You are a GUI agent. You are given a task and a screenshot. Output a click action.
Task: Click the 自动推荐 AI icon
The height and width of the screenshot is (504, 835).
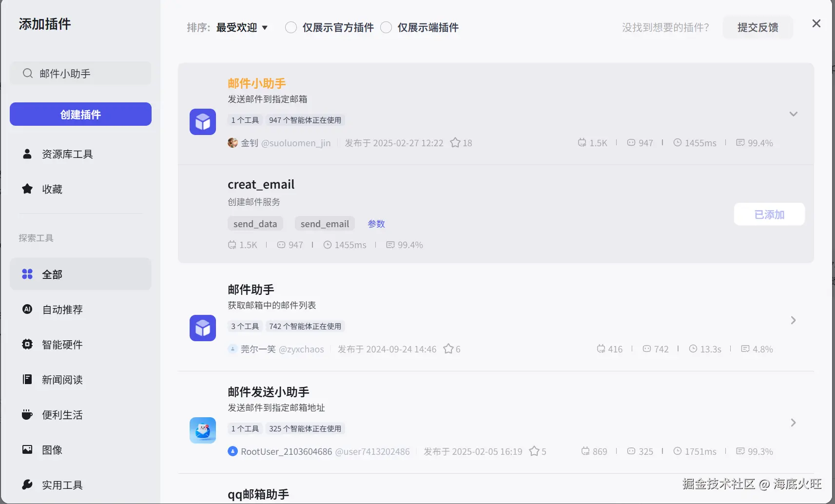point(27,309)
